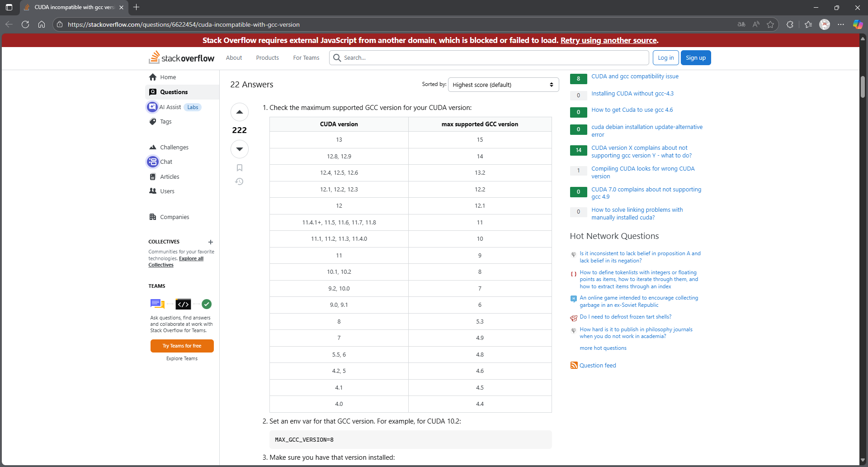
Task: Go to browser home page
Action: click(42, 24)
